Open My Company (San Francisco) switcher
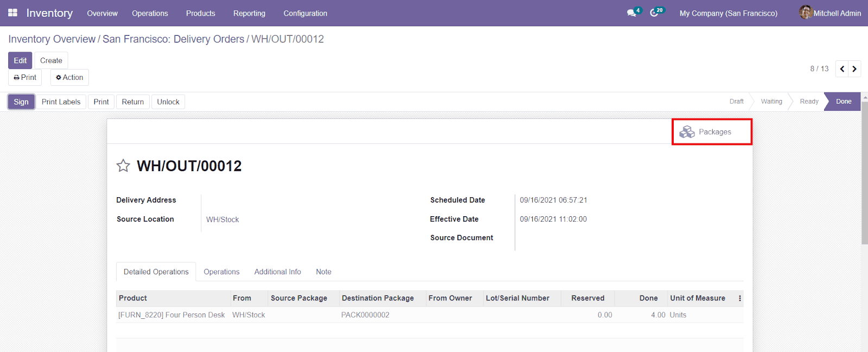 click(728, 13)
